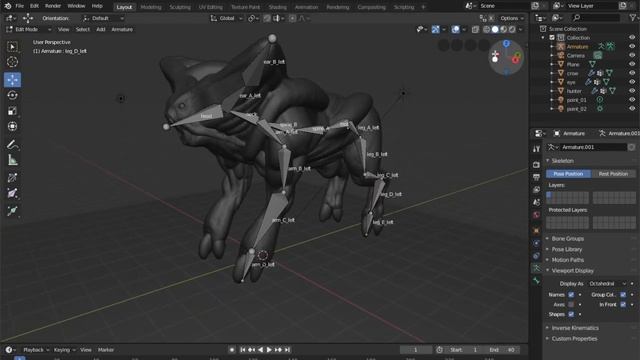Open Physics properties tab
Image resolution: width=640 pixels, height=360 pixels.
click(x=536, y=243)
